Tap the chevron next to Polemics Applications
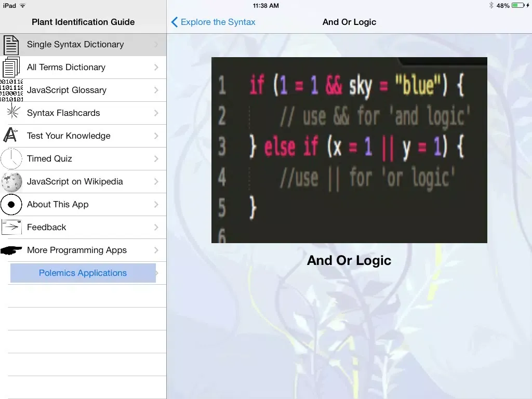The width and height of the screenshot is (532, 399). click(x=157, y=273)
